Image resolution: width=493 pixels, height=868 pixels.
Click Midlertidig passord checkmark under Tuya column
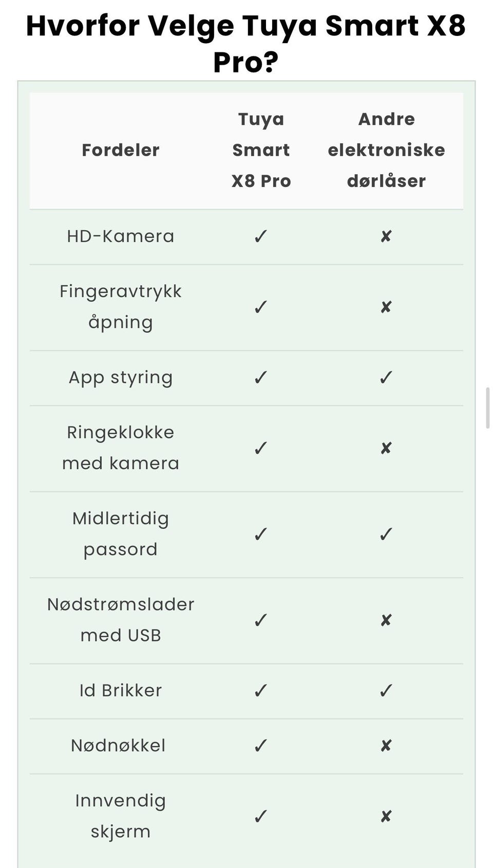(x=261, y=534)
